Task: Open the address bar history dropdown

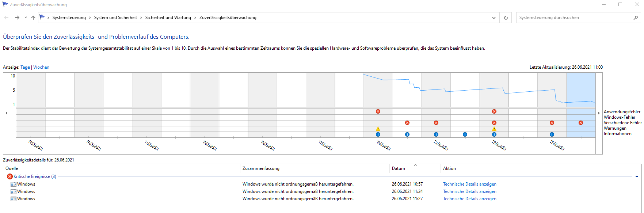Action: [x=494, y=18]
